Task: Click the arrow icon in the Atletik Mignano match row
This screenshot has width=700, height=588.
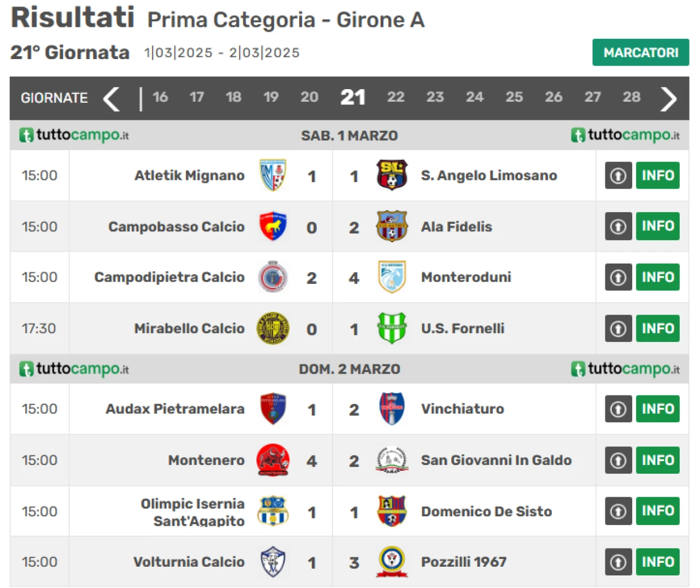Action: (619, 176)
